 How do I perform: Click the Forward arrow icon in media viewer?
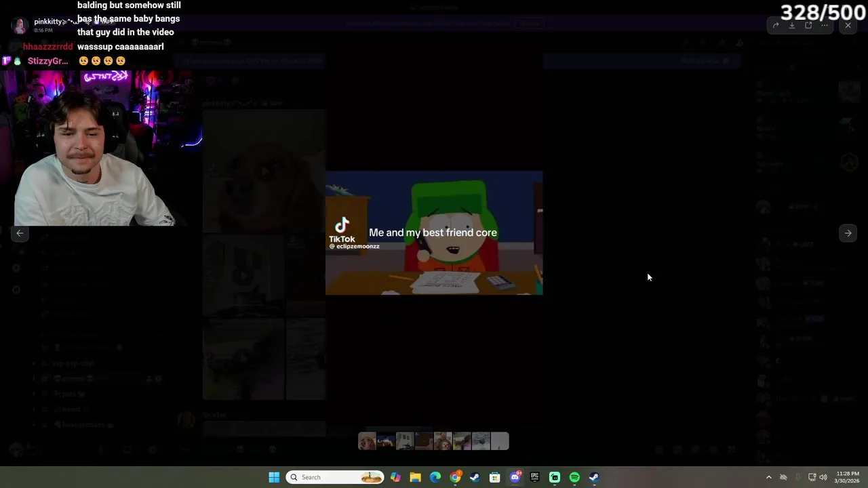tap(776, 26)
